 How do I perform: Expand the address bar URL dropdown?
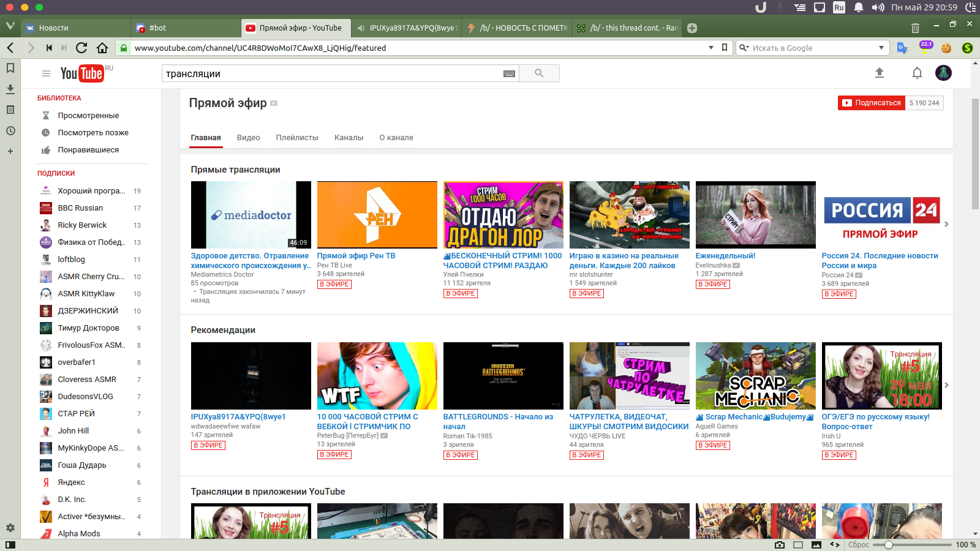point(711,48)
